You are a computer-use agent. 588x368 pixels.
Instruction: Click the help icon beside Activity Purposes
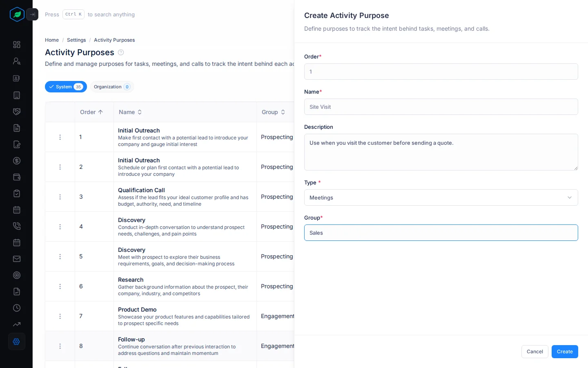[121, 52]
